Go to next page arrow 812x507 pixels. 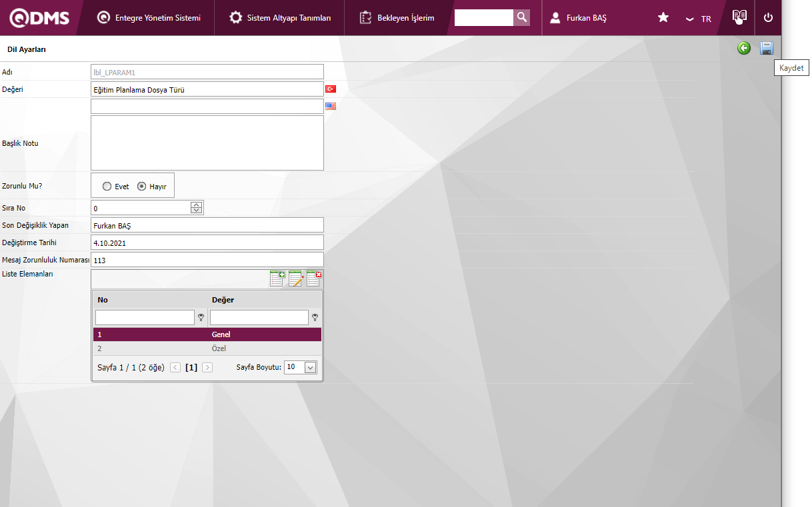[207, 367]
